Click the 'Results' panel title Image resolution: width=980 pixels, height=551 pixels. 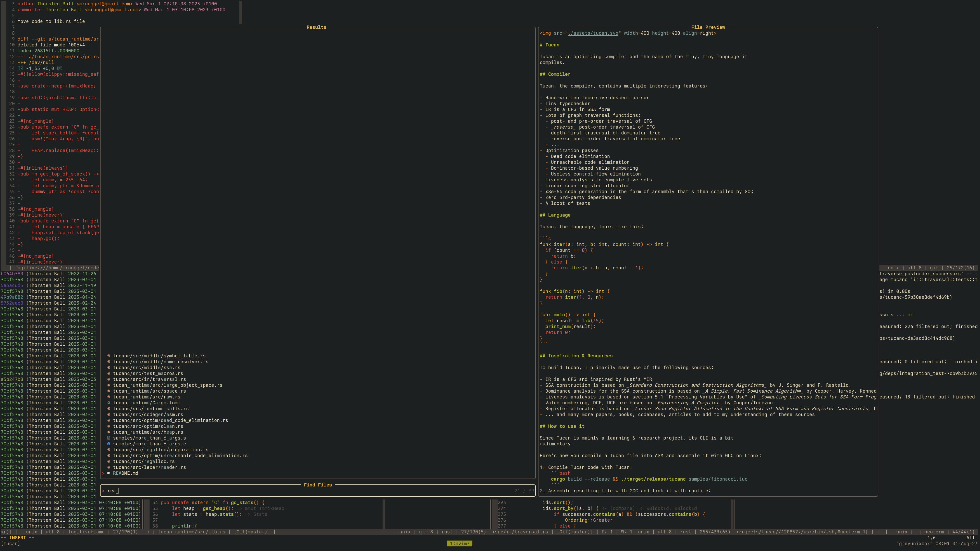pyautogui.click(x=316, y=27)
